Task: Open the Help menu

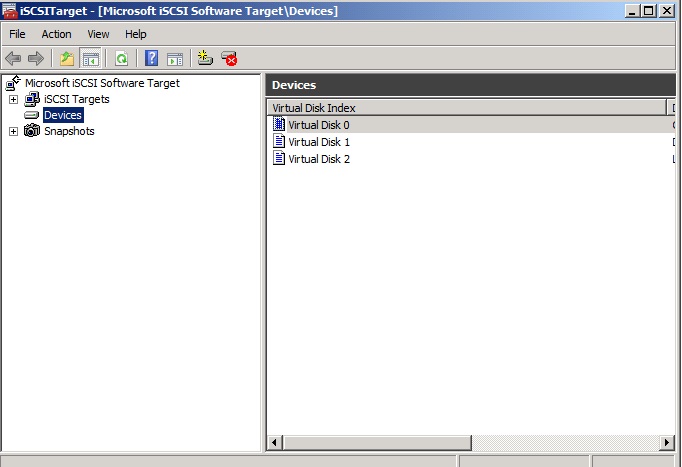Action: point(136,34)
